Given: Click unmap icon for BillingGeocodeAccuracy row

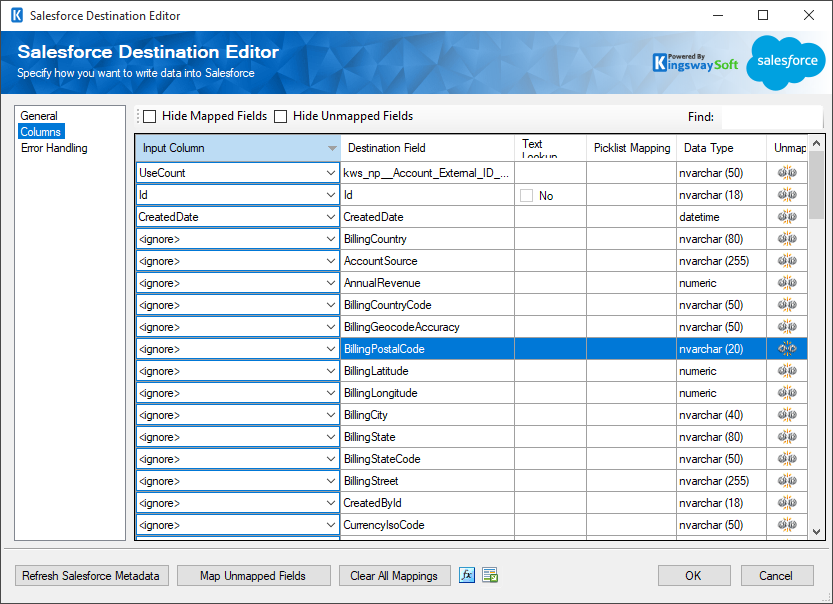Looking at the screenshot, I should (787, 327).
